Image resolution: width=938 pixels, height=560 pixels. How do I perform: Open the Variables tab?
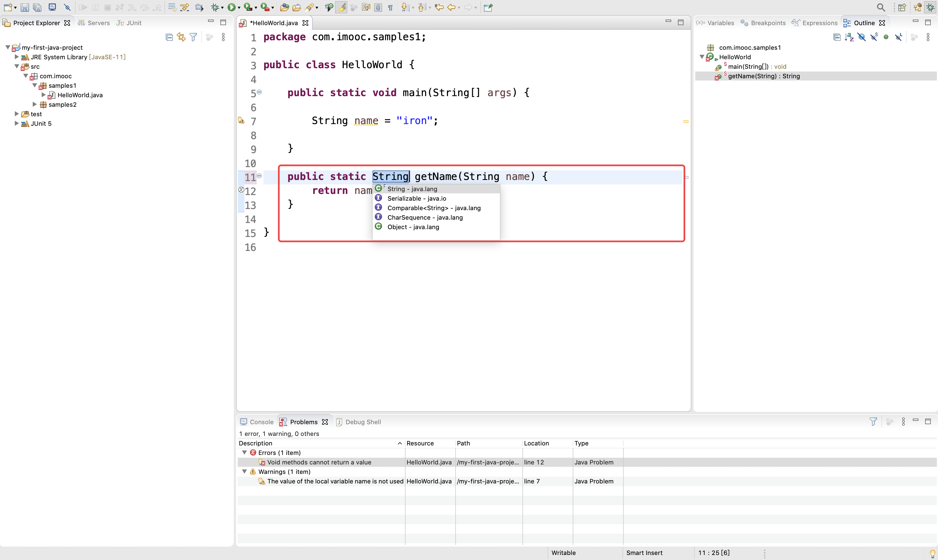[x=715, y=23]
